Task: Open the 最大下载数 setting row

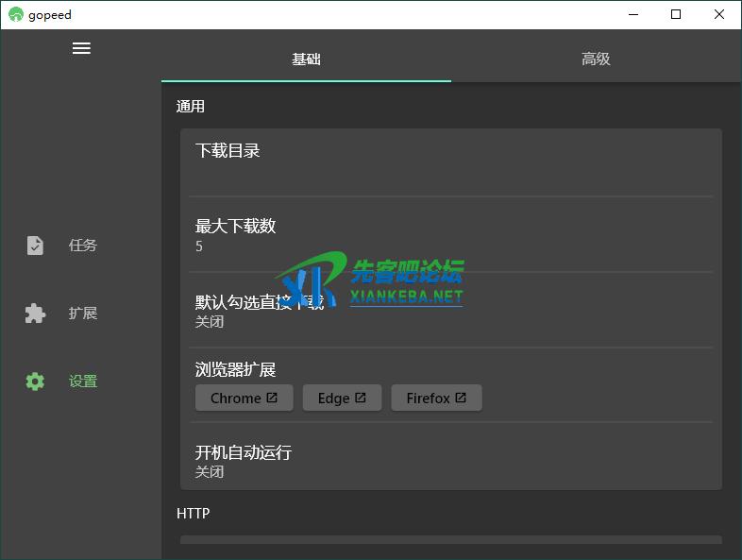Action: click(x=450, y=234)
